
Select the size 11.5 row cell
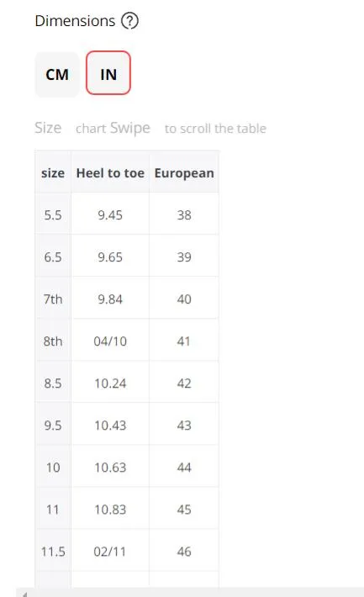click(53, 552)
